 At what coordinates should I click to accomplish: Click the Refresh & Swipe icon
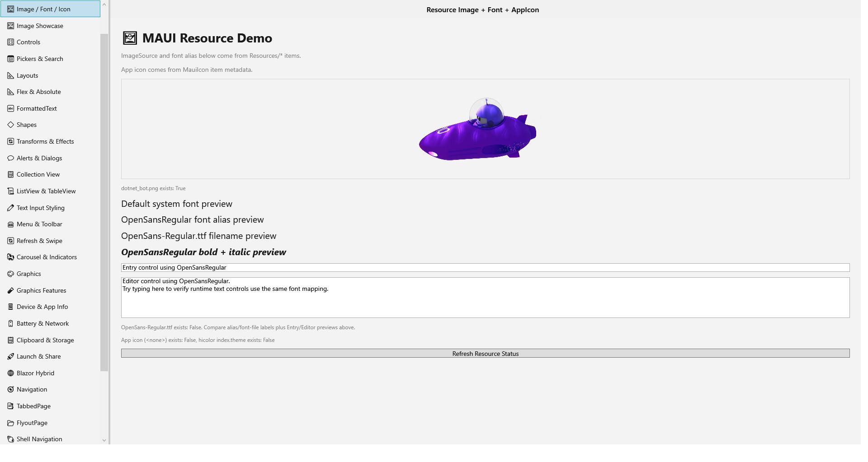[x=10, y=241]
